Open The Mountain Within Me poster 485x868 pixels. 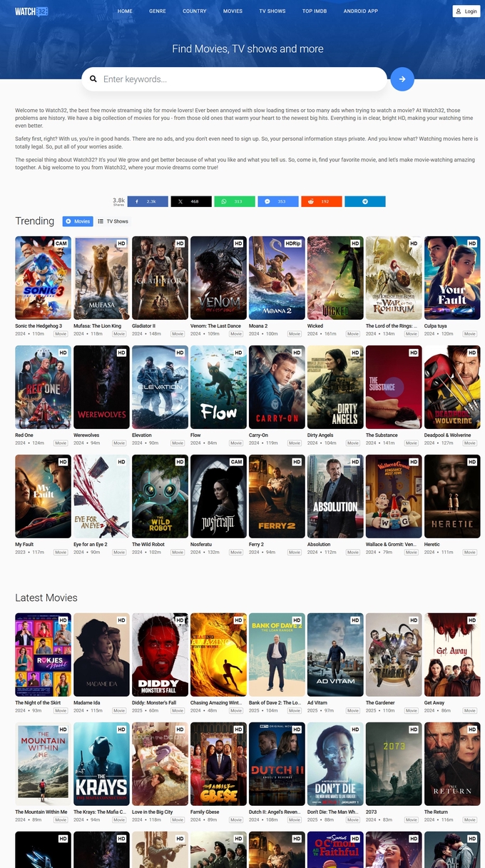pos(43,764)
